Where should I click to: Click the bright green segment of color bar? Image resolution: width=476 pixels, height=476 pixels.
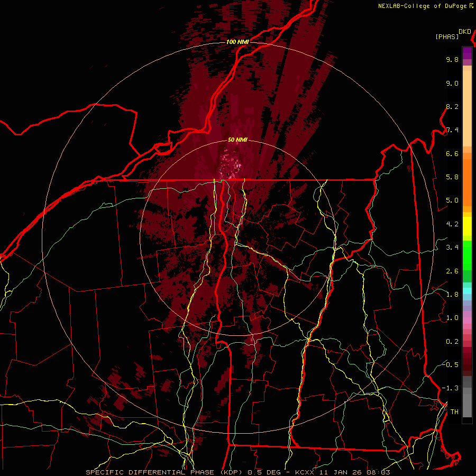point(467,255)
